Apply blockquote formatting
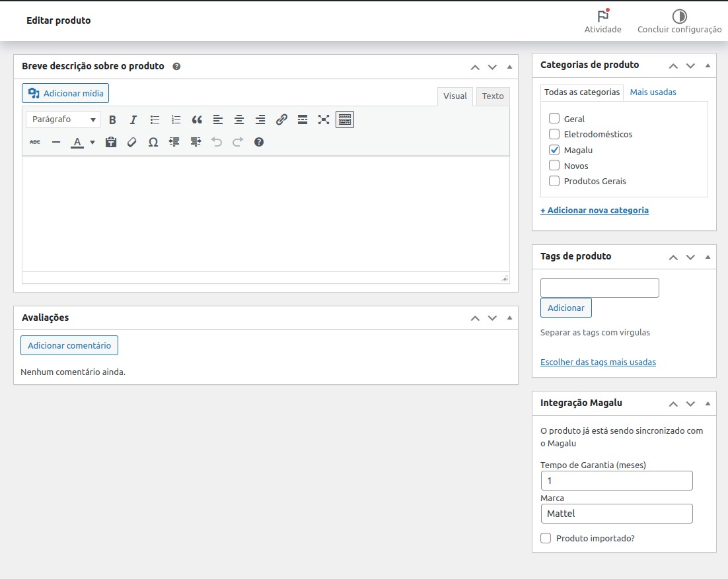This screenshot has height=579, width=728. pyautogui.click(x=197, y=119)
